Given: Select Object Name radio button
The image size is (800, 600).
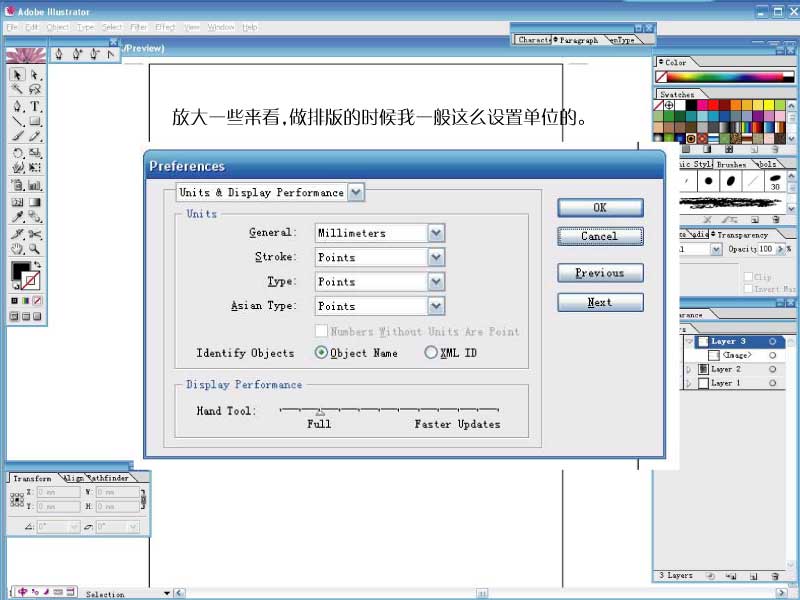Looking at the screenshot, I should (x=321, y=352).
